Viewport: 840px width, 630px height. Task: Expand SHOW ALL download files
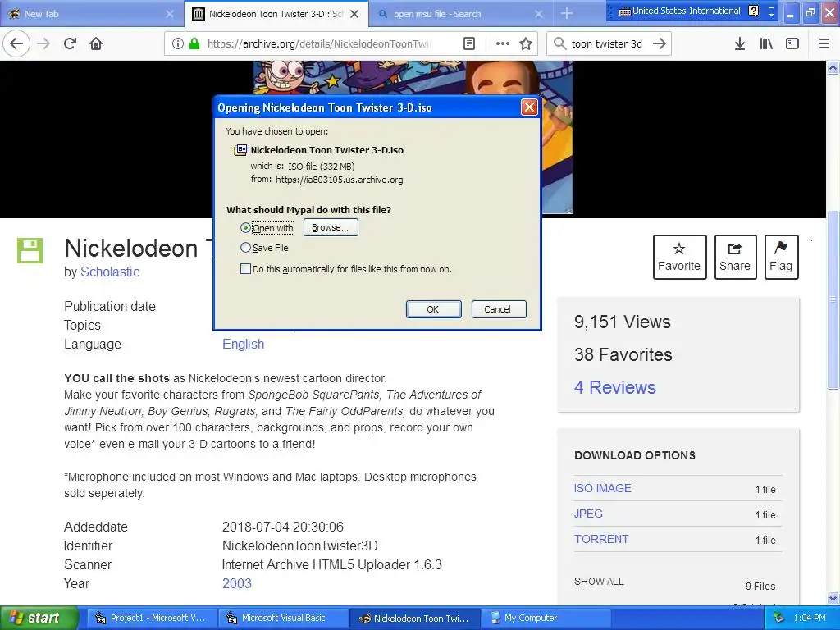coord(599,582)
